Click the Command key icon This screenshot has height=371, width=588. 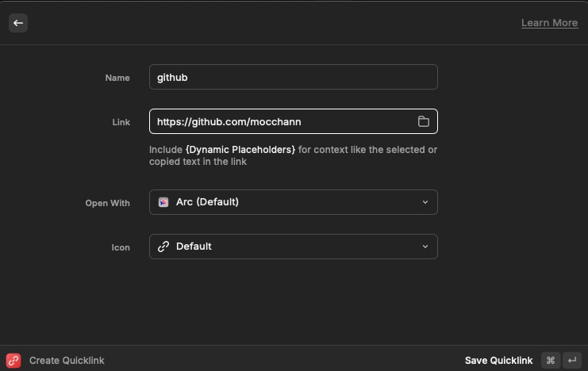[551, 360]
